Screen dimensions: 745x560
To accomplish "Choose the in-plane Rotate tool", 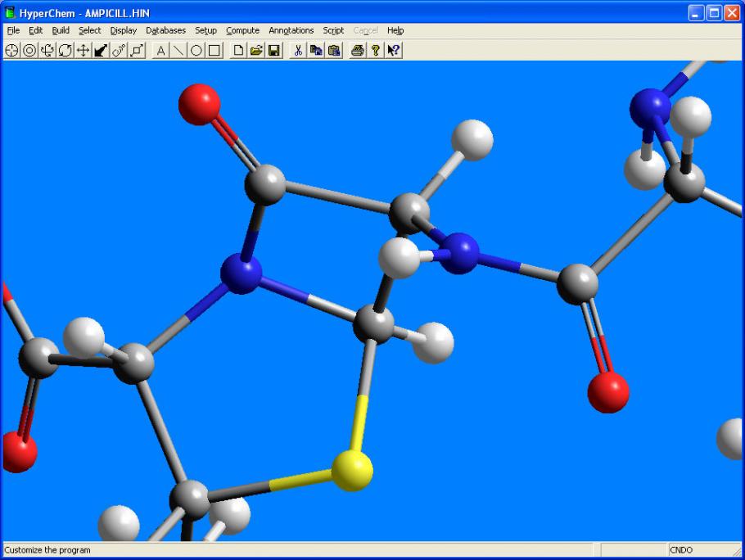I will (65, 50).
